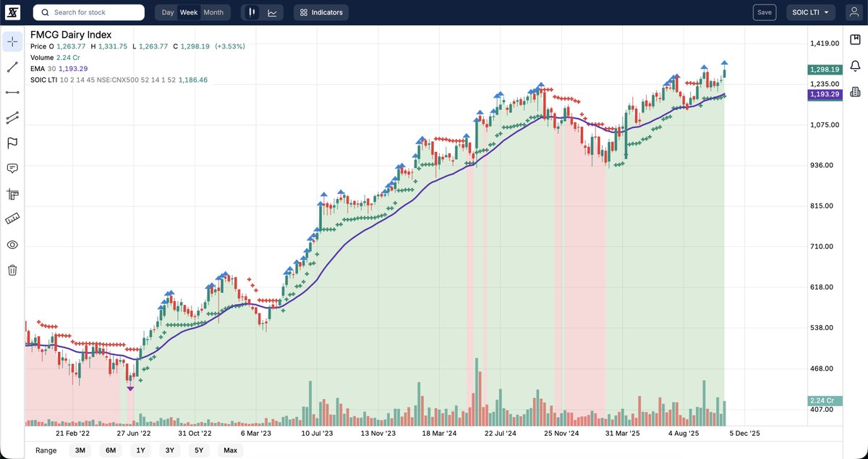Set range to Max

tap(230, 450)
